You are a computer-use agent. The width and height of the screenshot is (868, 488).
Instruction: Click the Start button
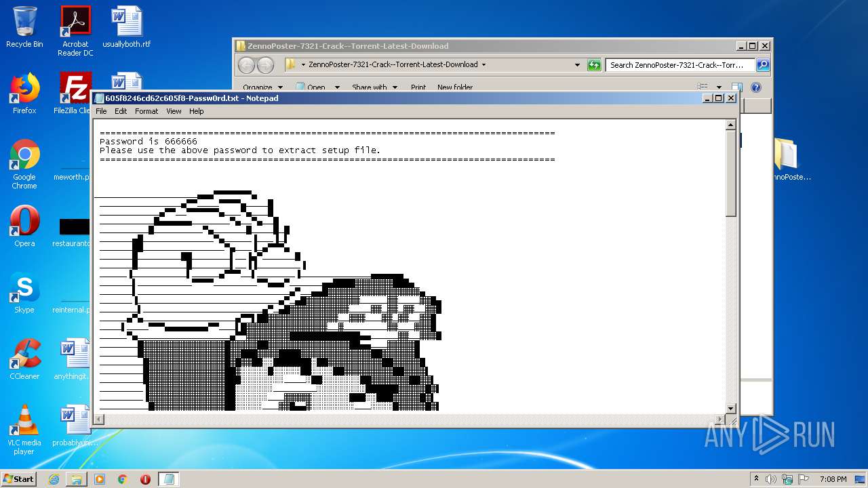19,479
